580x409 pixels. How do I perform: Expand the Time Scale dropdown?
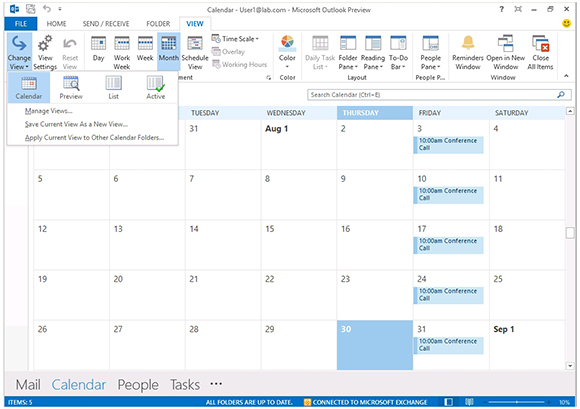[x=235, y=38]
